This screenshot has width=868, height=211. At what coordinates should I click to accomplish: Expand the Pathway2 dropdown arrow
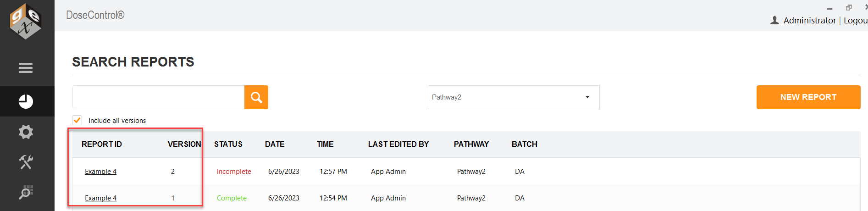[x=587, y=97]
